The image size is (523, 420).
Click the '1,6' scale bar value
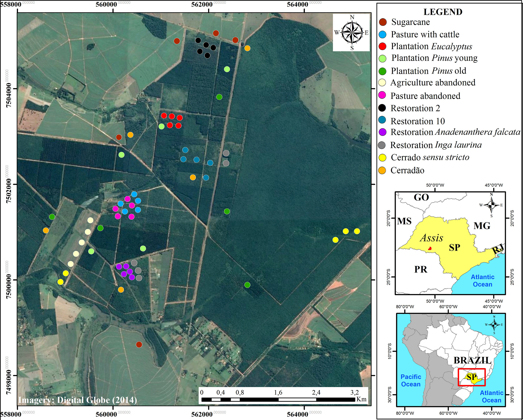(x=278, y=392)
